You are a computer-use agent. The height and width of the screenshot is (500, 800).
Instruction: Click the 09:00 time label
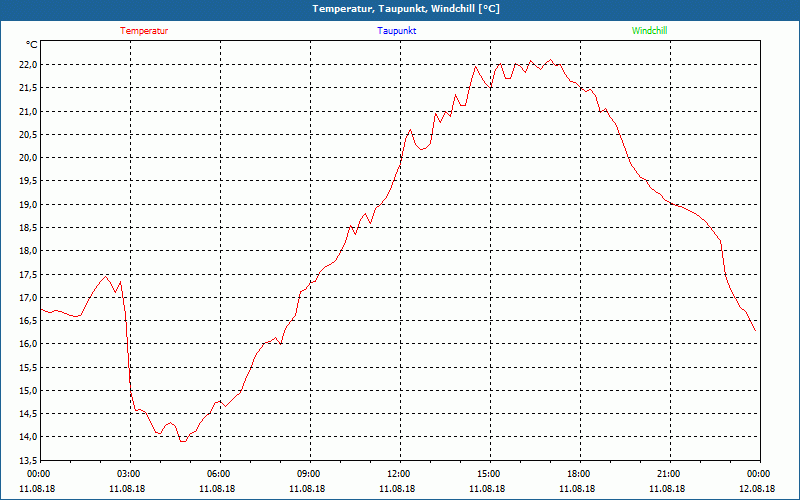pos(308,474)
